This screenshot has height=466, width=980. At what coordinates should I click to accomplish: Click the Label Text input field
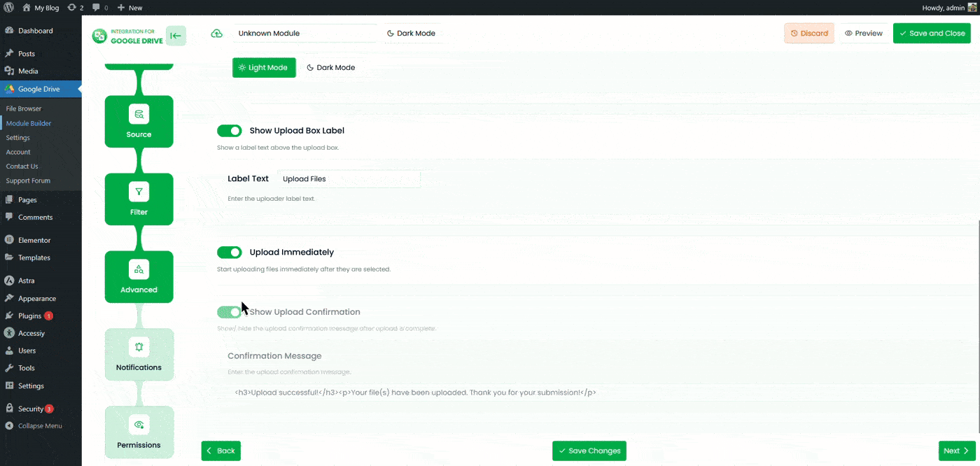pyautogui.click(x=349, y=179)
